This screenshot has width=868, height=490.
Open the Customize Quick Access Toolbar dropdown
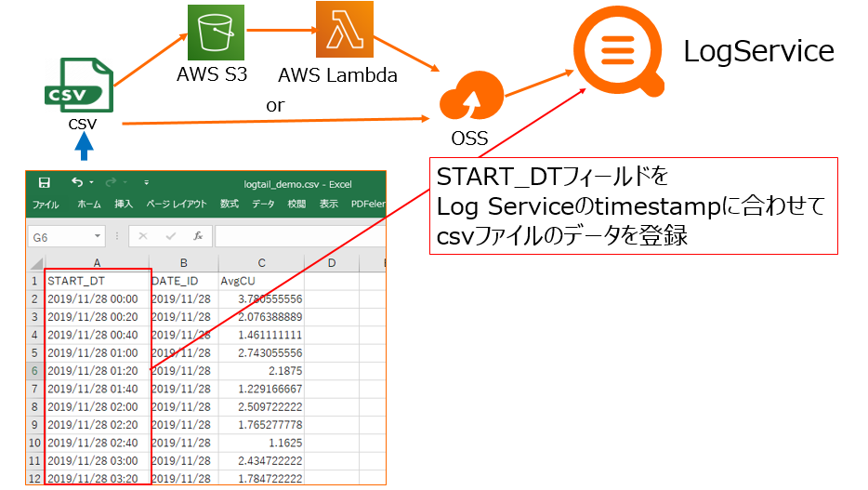point(146,182)
